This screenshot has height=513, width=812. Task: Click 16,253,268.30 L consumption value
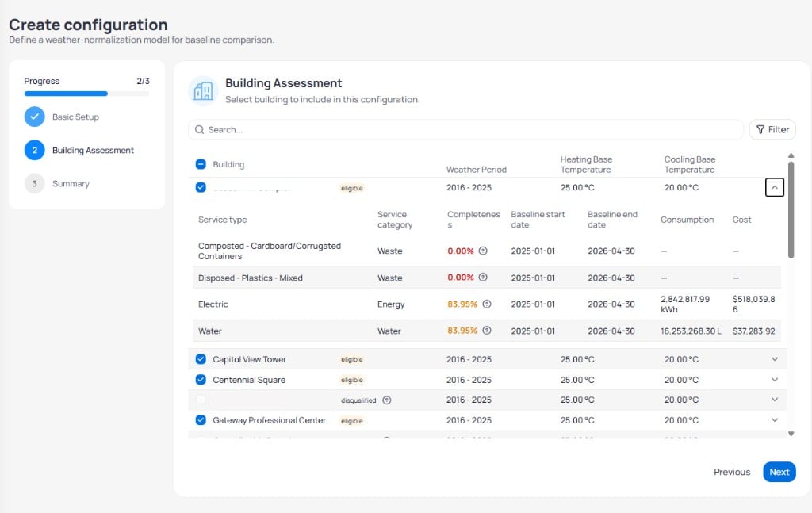tap(691, 331)
